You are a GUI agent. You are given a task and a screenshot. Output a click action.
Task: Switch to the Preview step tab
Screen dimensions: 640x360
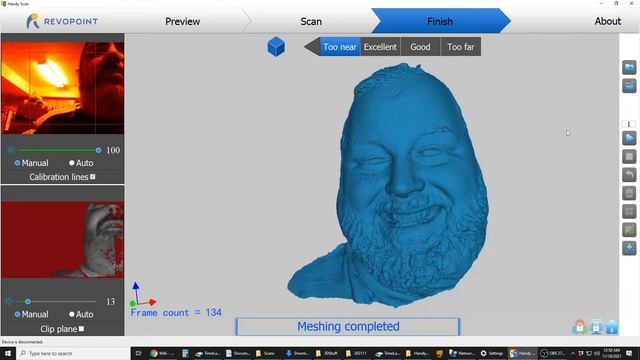coord(182,21)
